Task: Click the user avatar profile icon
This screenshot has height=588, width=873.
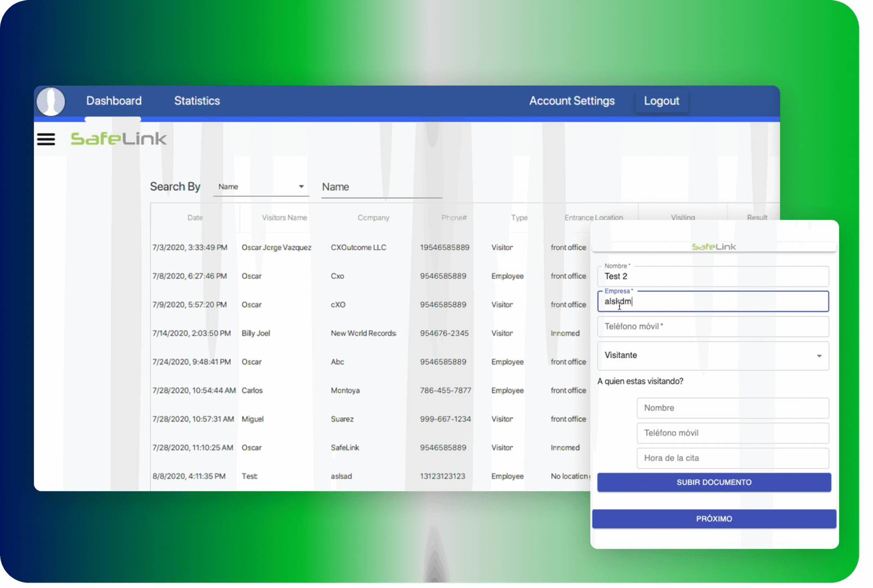Action: 51,101
